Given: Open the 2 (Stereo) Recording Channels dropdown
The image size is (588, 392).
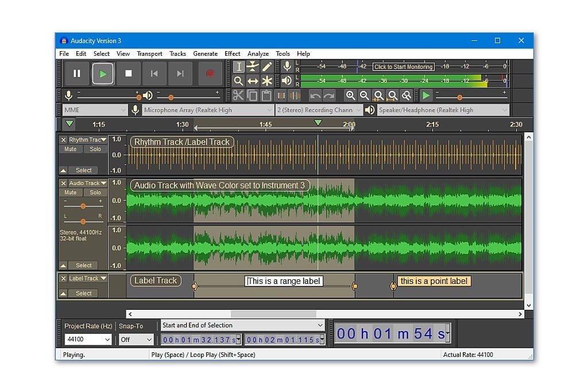Looking at the screenshot, I should pyautogui.click(x=318, y=110).
